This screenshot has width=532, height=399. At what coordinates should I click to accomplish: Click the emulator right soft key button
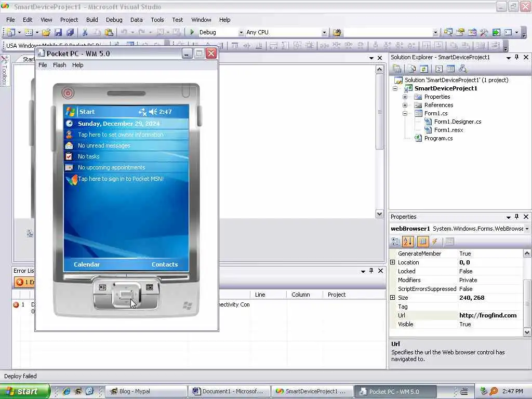coord(149,287)
